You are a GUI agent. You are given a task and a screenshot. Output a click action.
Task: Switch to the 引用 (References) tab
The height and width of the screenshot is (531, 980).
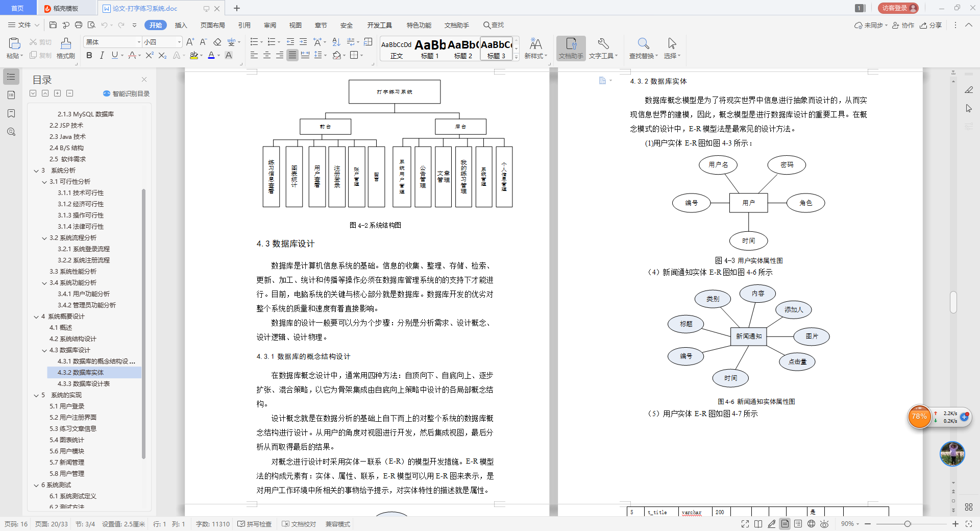tap(244, 25)
